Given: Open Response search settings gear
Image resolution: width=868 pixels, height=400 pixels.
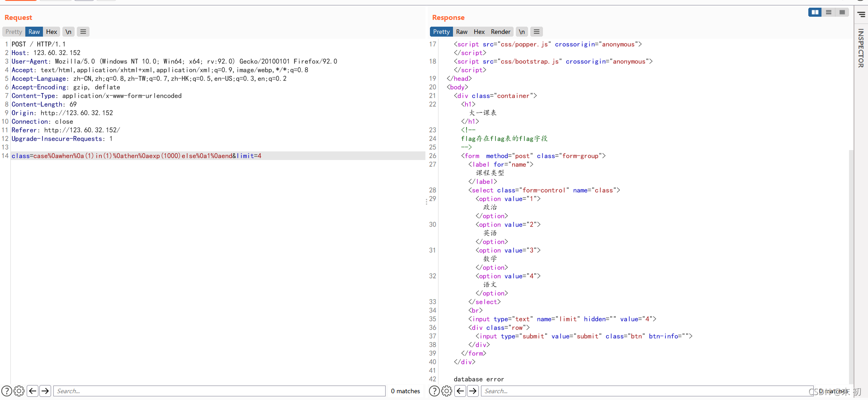Looking at the screenshot, I should [447, 391].
